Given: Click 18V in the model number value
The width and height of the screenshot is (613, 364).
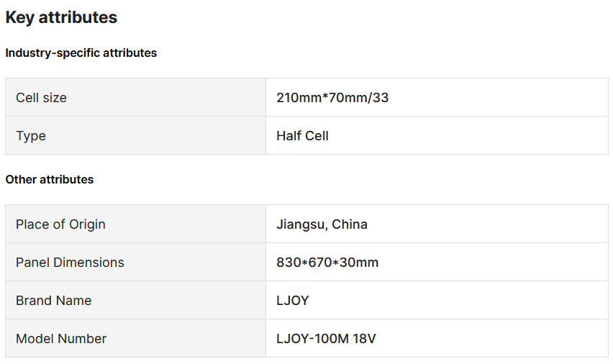Looking at the screenshot, I should (364, 339).
